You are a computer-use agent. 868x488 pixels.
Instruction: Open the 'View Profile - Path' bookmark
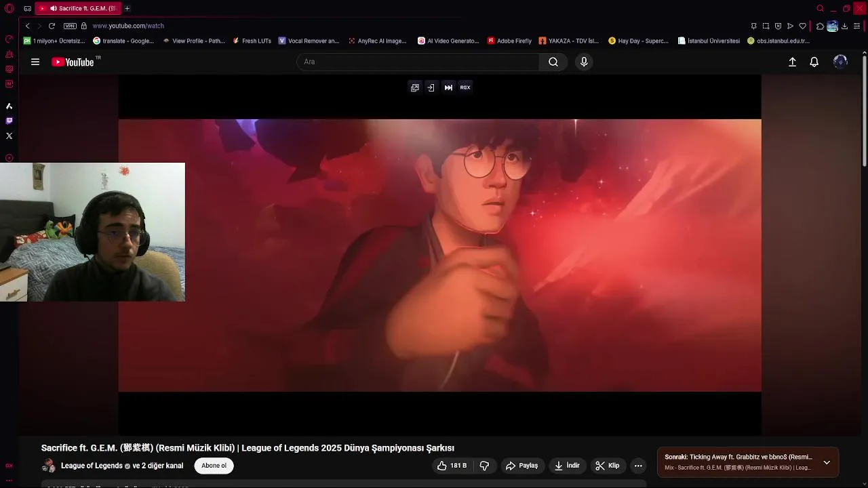194,41
